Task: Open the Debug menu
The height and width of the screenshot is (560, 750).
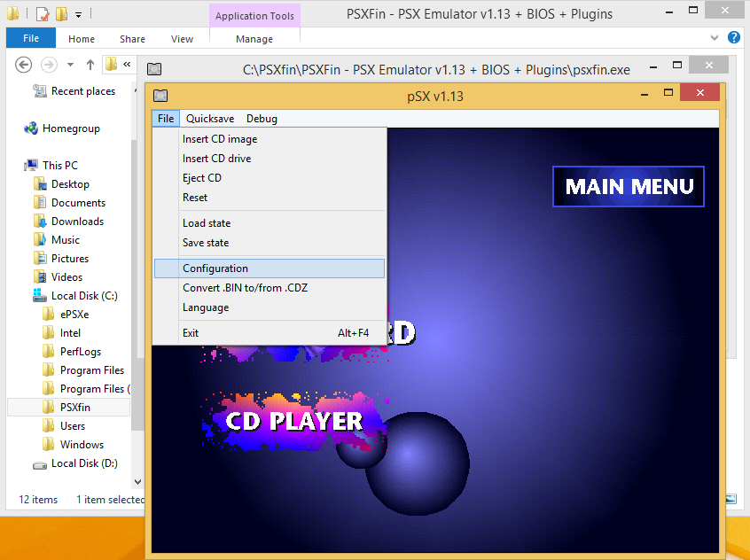Action: (x=262, y=118)
